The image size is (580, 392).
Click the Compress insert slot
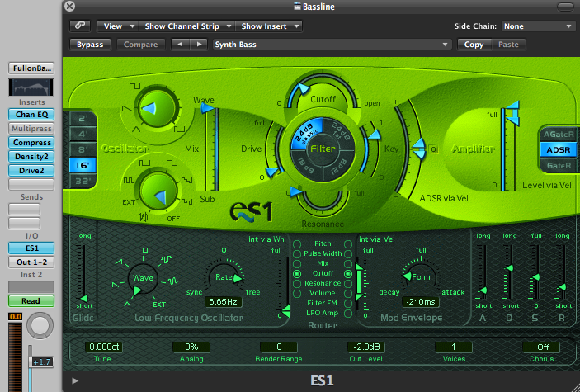click(31, 143)
